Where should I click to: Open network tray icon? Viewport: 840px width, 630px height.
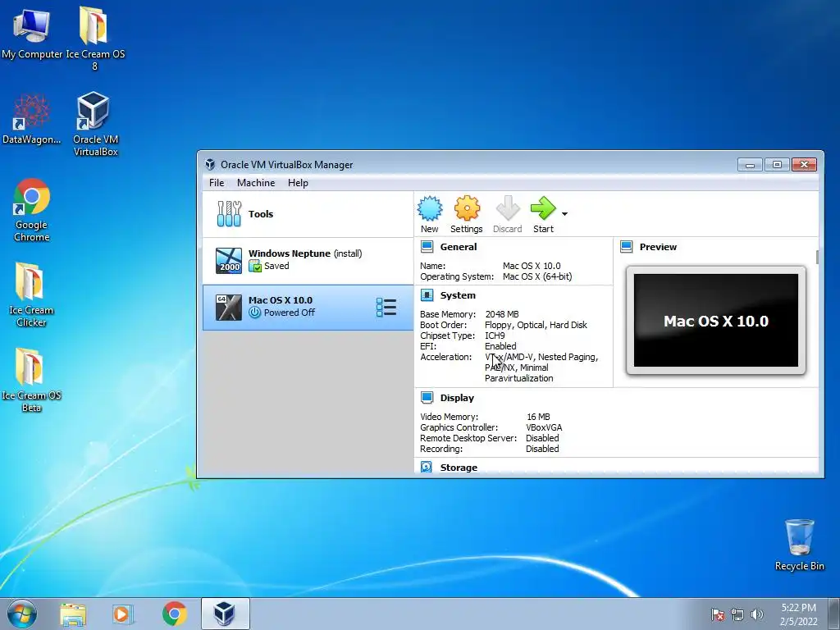coord(737,614)
